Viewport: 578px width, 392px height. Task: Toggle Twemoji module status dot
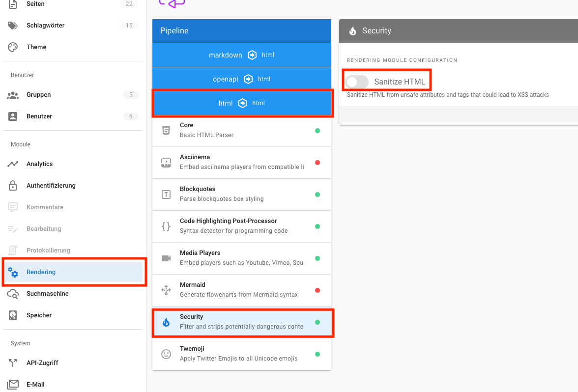(x=318, y=354)
